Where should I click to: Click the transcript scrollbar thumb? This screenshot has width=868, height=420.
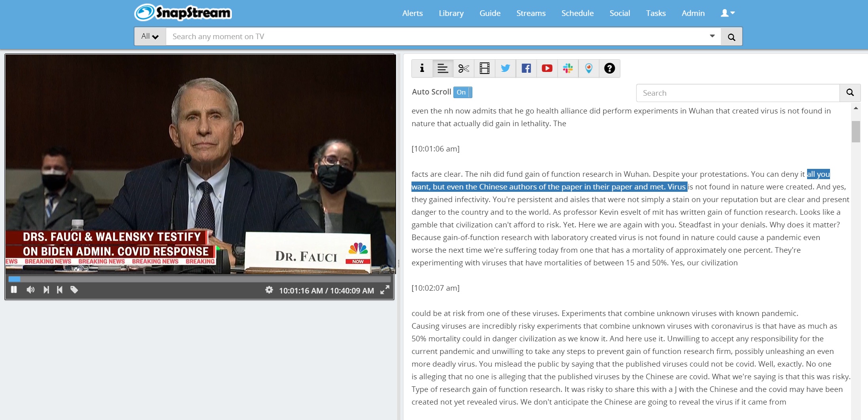pos(856,131)
